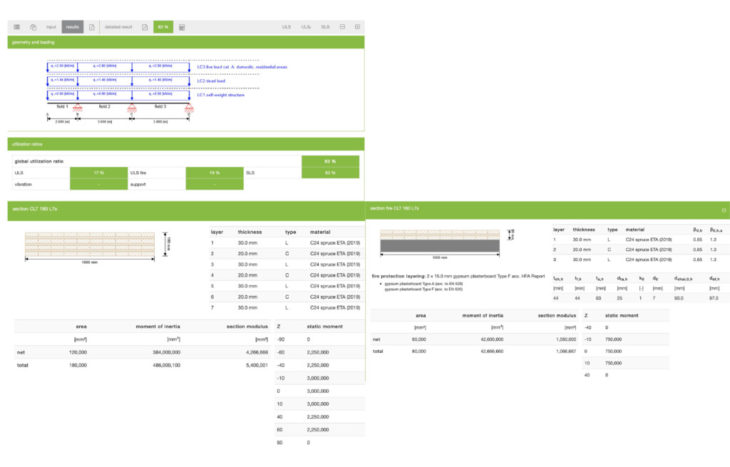
Task: Jump to ULSfi section link
Action: [305, 26]
